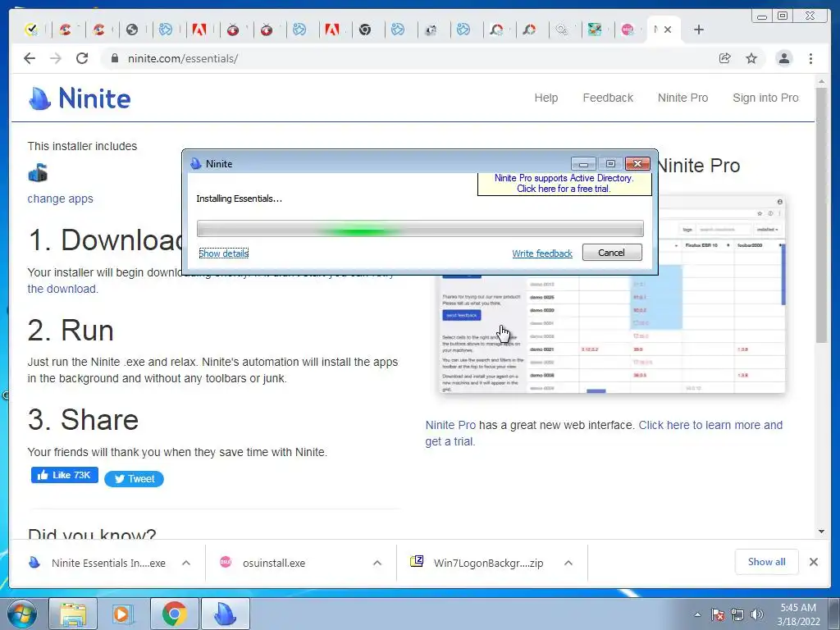
Task: View site info via the padlock icon
Action: 114,58
